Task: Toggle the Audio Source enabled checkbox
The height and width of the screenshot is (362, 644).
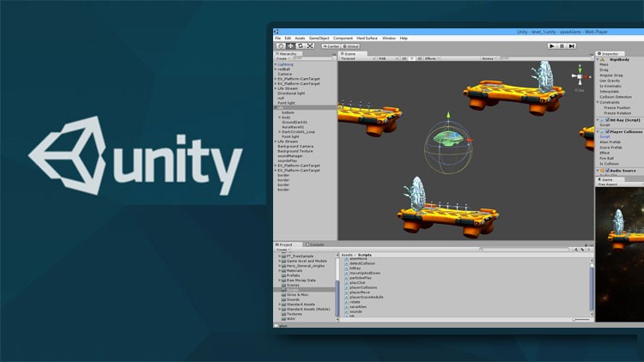Action: (607, 171)
